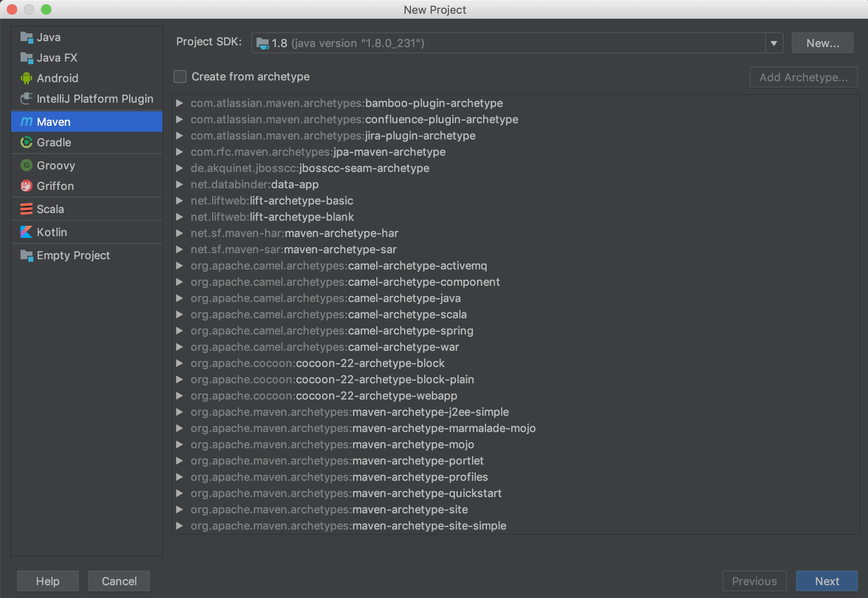Click the Add Archetype... button

(803, 77)
